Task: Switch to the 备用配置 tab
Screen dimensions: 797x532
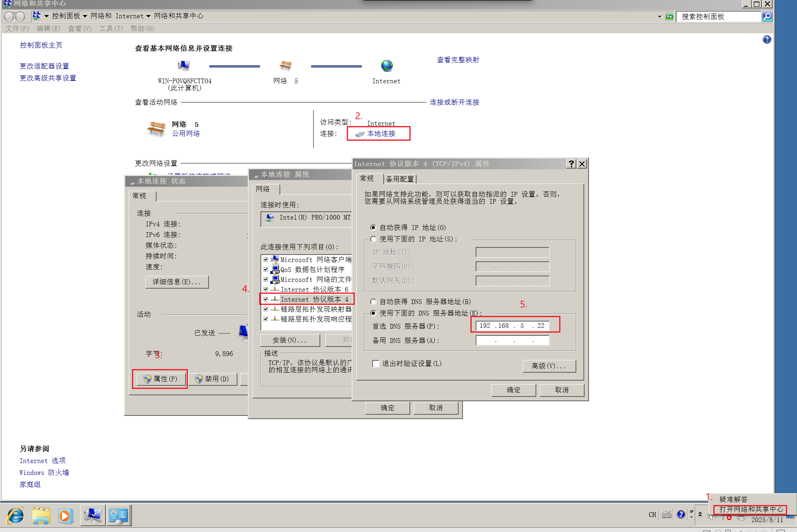Action: (400, 179)
